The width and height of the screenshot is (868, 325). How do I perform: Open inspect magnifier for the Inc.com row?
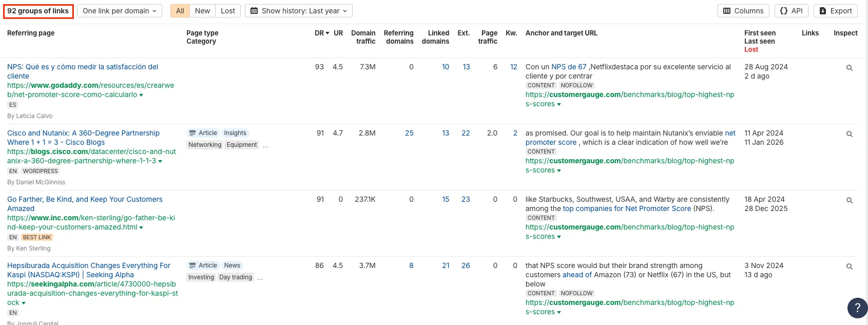(x=849, y=200)
